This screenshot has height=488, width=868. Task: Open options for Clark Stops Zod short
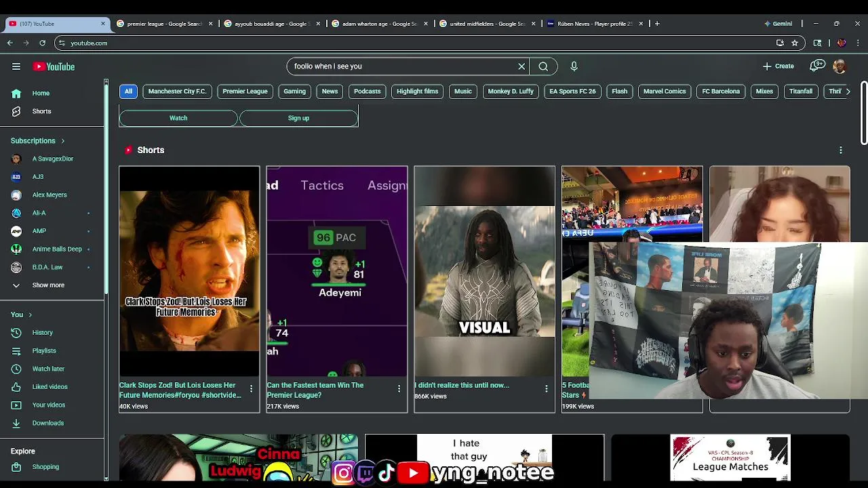(251, 389)
